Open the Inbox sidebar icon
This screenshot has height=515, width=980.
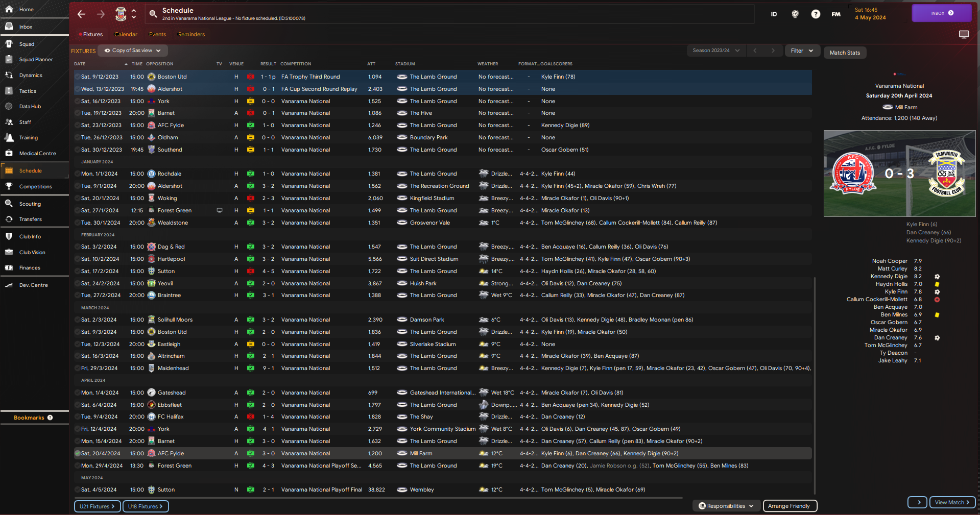[x=9, y=26]
